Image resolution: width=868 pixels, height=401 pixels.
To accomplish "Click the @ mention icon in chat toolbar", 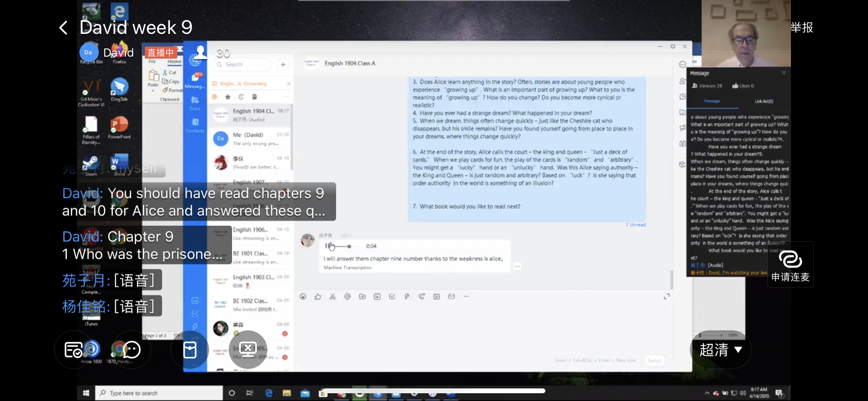I will tap(347, 296).
